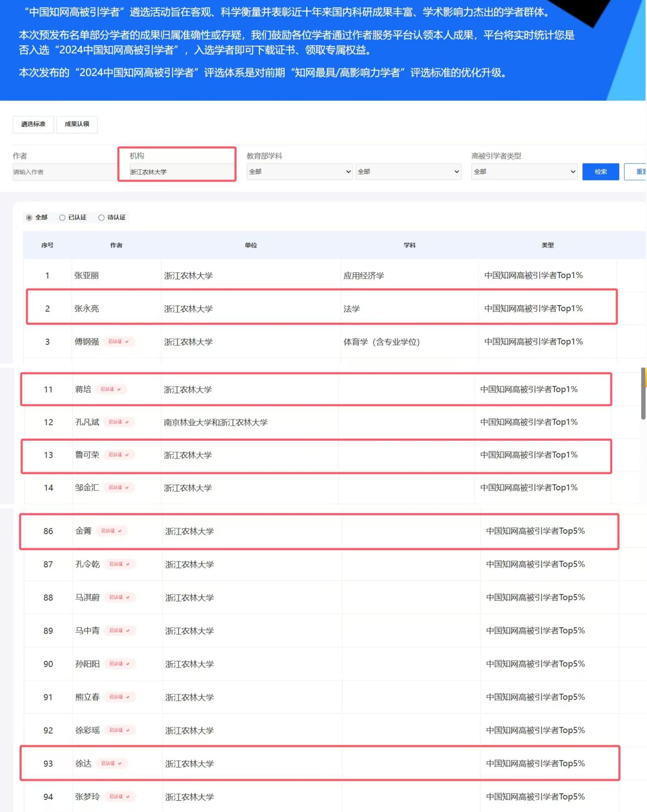Click 已认证 badge next to 熊立春
The height and width of the screenshot is (812, 647).
click(x=119, y=697)
